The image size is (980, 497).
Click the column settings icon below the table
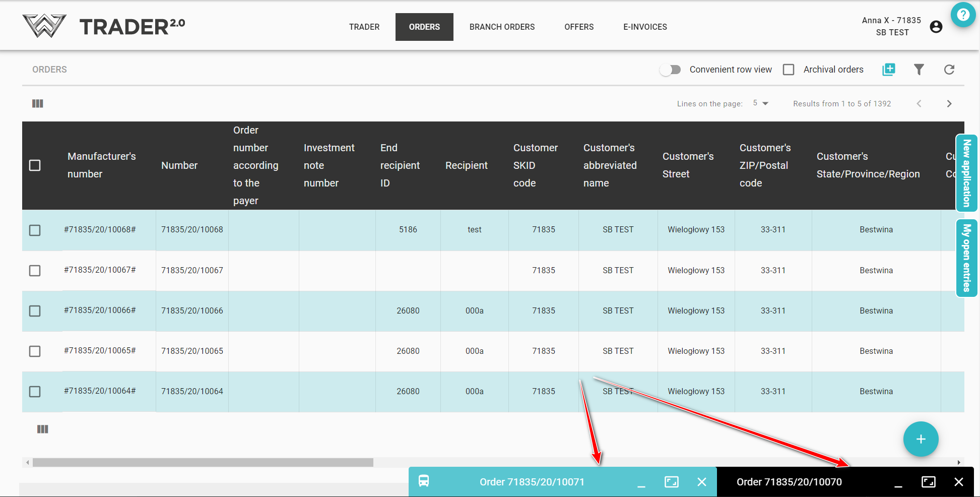pos(43,429)
